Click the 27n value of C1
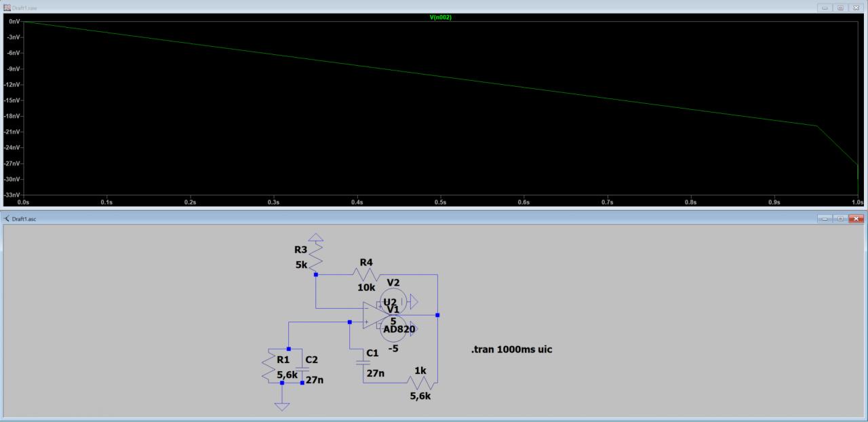Viewport: 868px width, 422px height. pyautogui.click(x=375, y=373)
